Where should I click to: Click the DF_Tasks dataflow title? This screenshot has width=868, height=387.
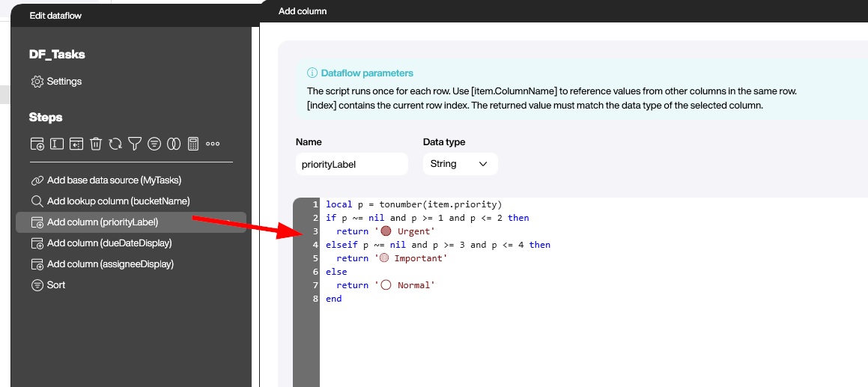click(x=57, y=55)
